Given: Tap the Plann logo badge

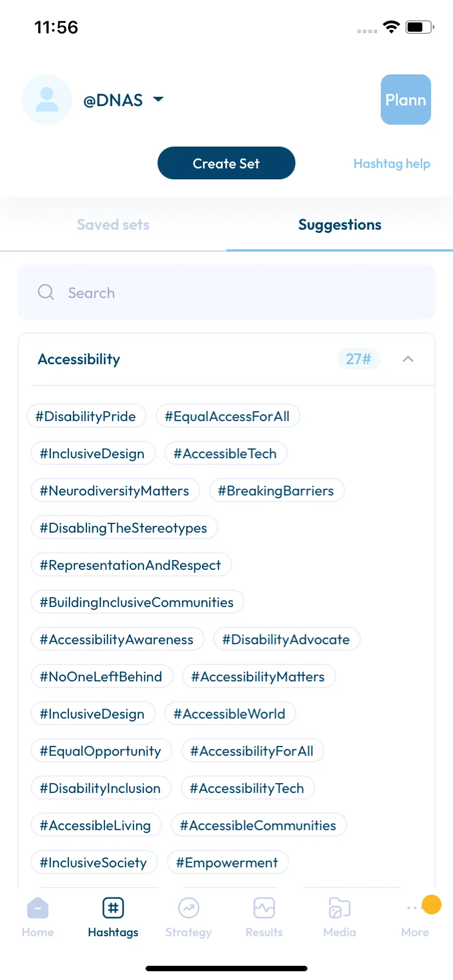Looking at the screenshot, I should (406, 100).
